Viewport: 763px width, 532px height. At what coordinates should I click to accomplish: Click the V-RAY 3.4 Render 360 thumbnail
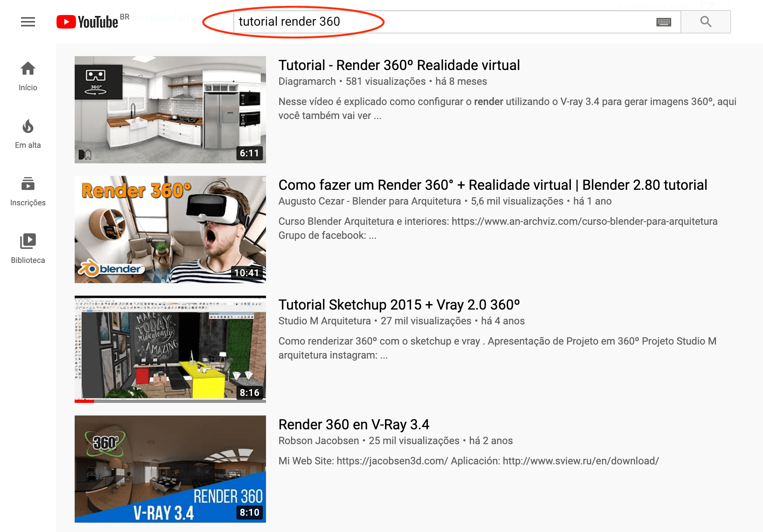(x=170, y=469)
